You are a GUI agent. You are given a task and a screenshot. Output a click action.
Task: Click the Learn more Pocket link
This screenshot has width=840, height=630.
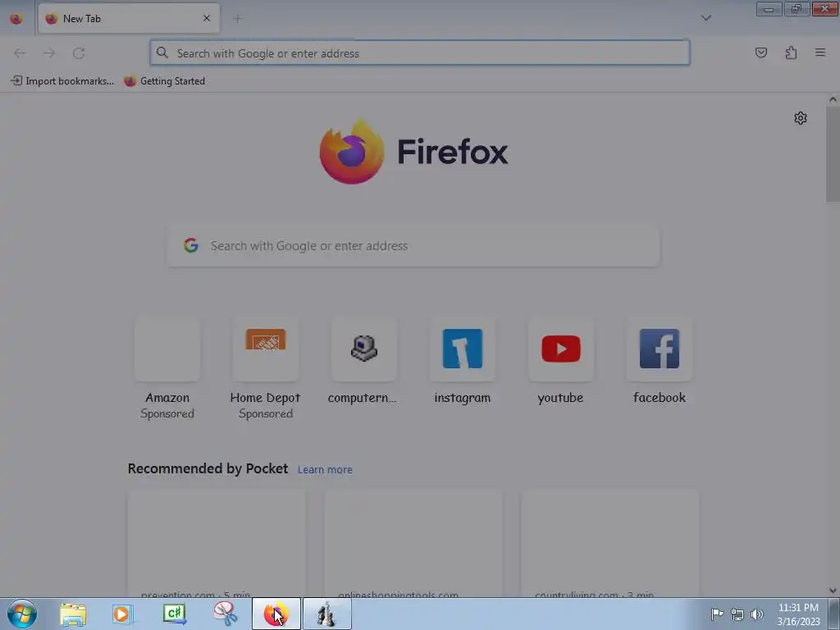(x=325, y=470)
